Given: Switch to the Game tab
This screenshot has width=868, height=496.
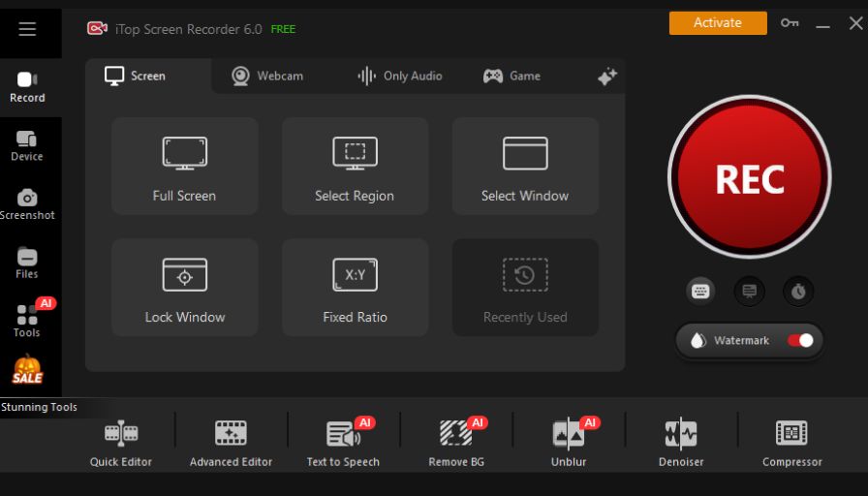Looking at the screenshot, I should click(x=511, y=76).
